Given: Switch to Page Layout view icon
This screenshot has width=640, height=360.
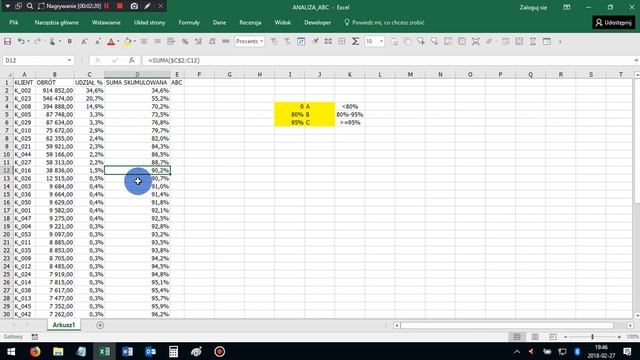Looking at the screenshot, I should tap(535, 337).
